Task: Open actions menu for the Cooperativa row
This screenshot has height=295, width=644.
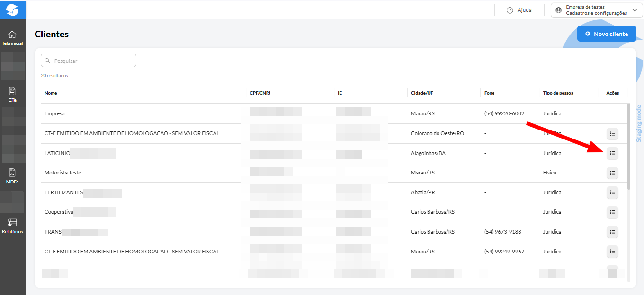Action: (x=612, y=212)
